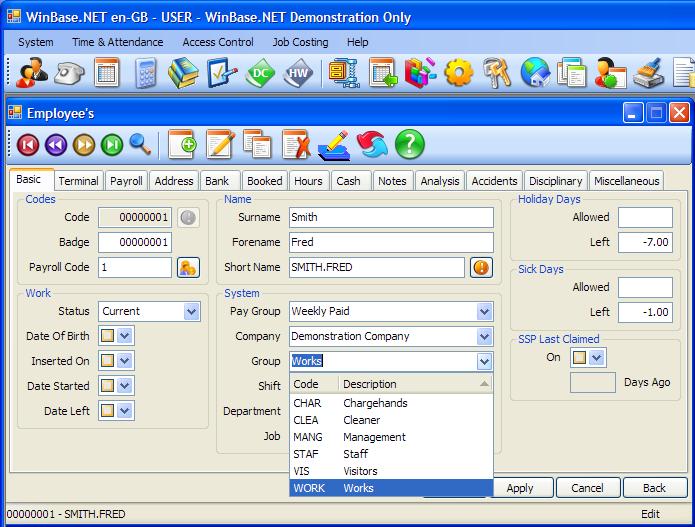Toggle SSP Last Claimed On checkbox

point(579,357)
